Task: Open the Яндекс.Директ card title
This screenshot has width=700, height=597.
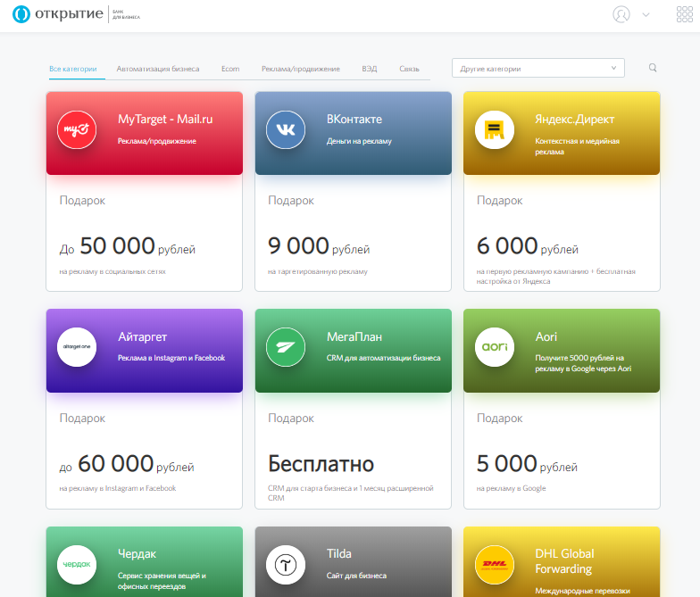Action: [575, 120]
